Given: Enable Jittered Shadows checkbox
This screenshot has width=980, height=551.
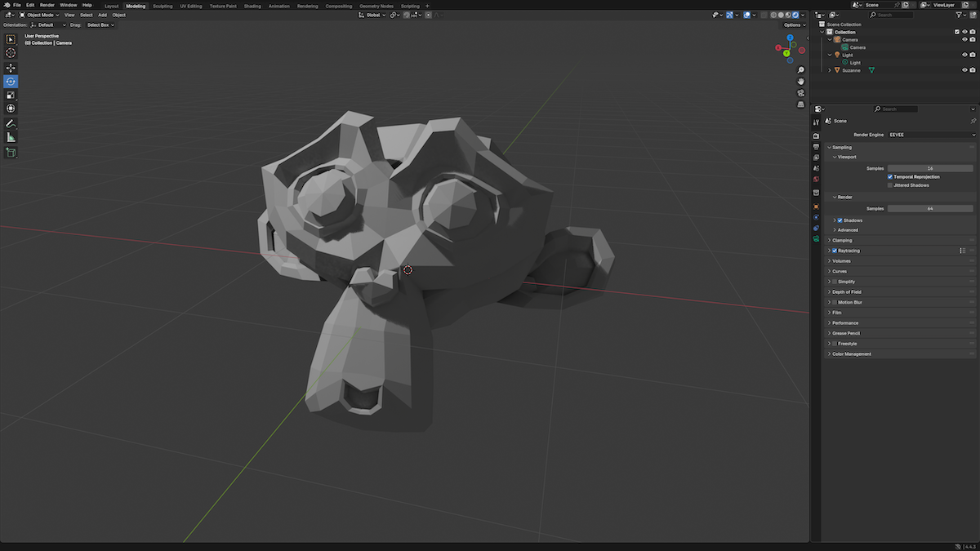Looking at the screenshot, I should click(890, 185).
